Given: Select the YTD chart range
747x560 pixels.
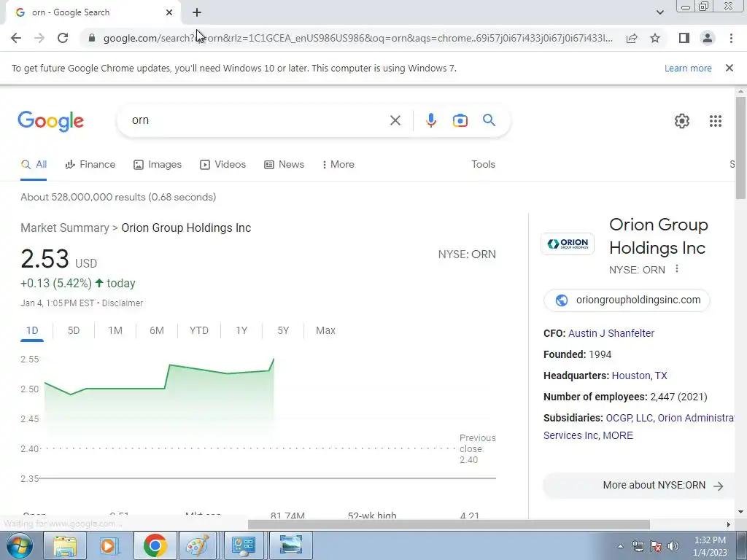Looking at the screenshot, I should coord(198,330).
